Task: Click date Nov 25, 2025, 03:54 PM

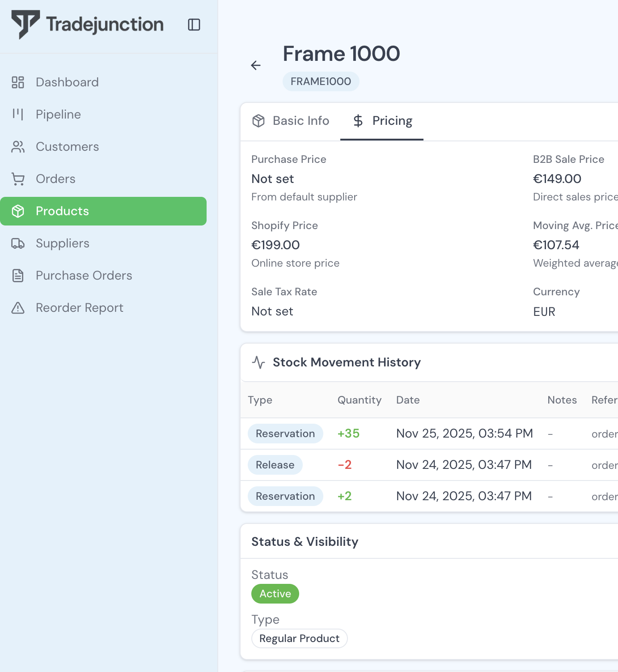Action: click(x=465, y=434)
